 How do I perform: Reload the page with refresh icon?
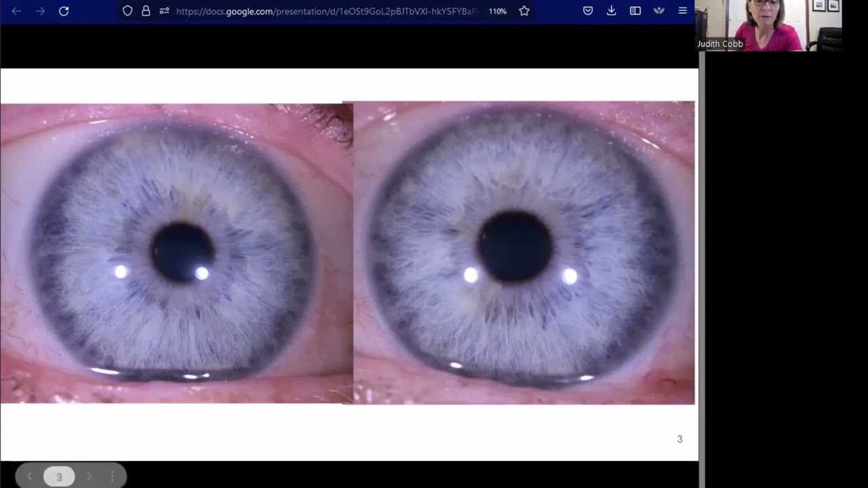64,11
